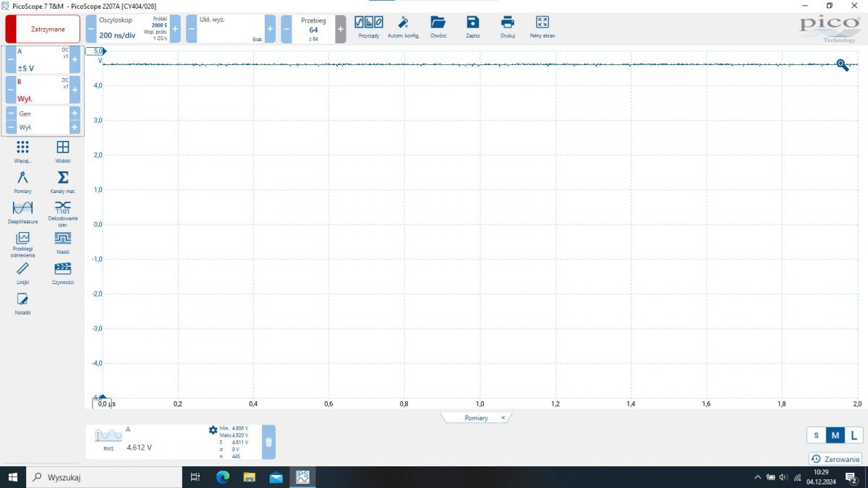The width and height of the screenshot is (868, 488).
Task: Click the zoom magnifier icon on graph
Action: point(843,65)
